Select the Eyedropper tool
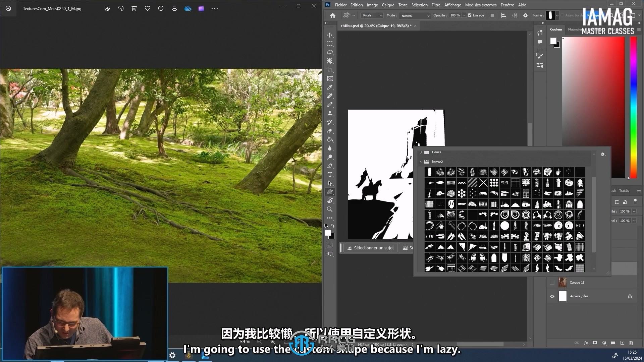 coord(330,87)
